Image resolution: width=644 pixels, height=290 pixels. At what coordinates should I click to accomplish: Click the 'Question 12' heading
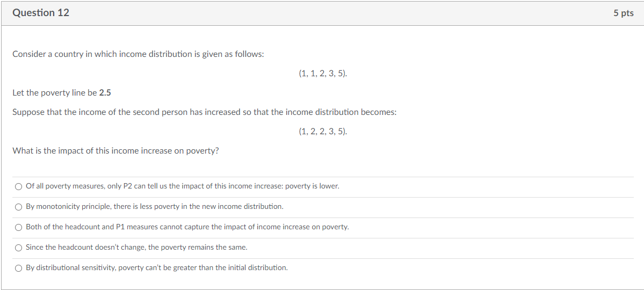tap(41, 13)
